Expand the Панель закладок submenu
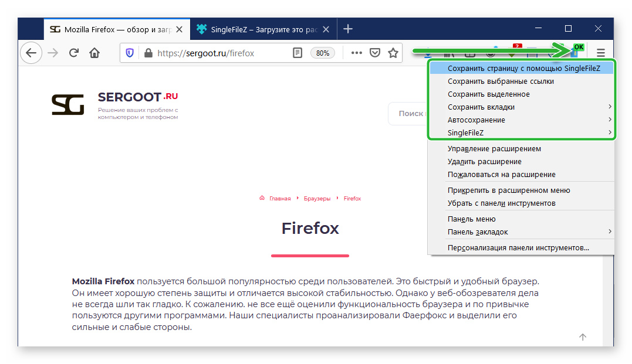This screenshot has width=632, height=364. pyautogui.click(x=522, y=232)
